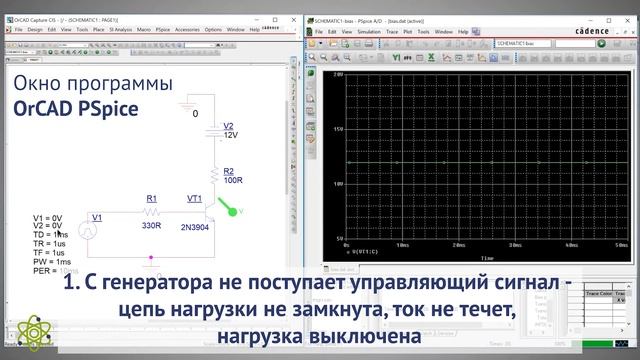640x360 pixels.
Task: Select the green voltage probe marker on schematic
Action: 229,207
